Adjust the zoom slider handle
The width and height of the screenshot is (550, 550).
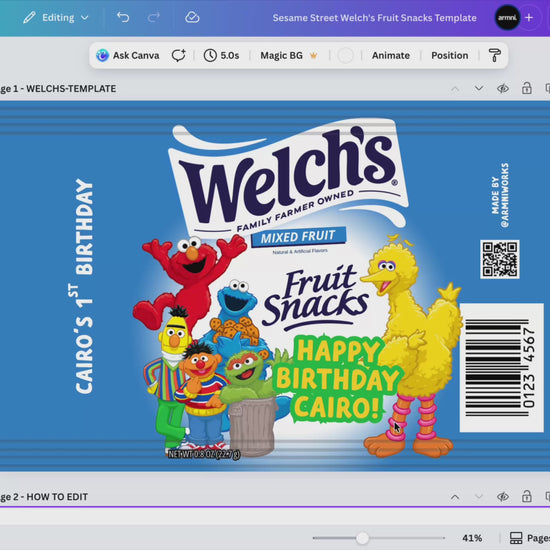click(x=362, y=538)
